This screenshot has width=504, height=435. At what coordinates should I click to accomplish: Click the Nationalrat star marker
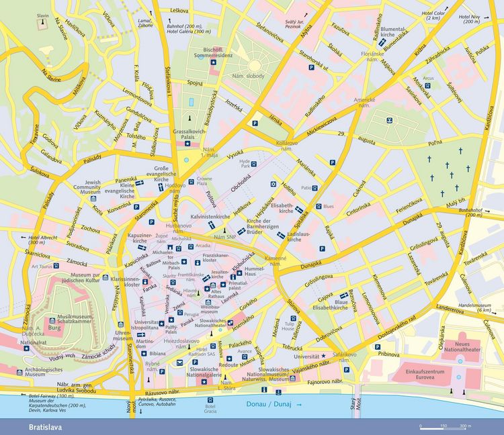[x=26, y=348]
